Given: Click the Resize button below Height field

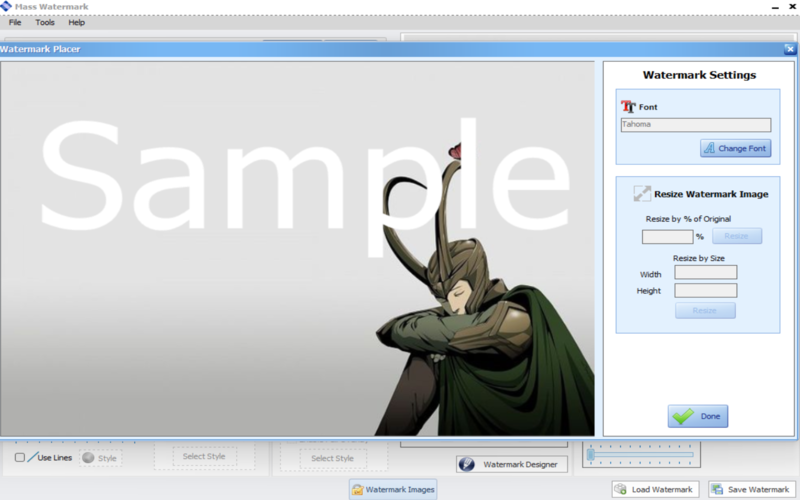Looking at the screenshot, I should click(x=705, y=311).
